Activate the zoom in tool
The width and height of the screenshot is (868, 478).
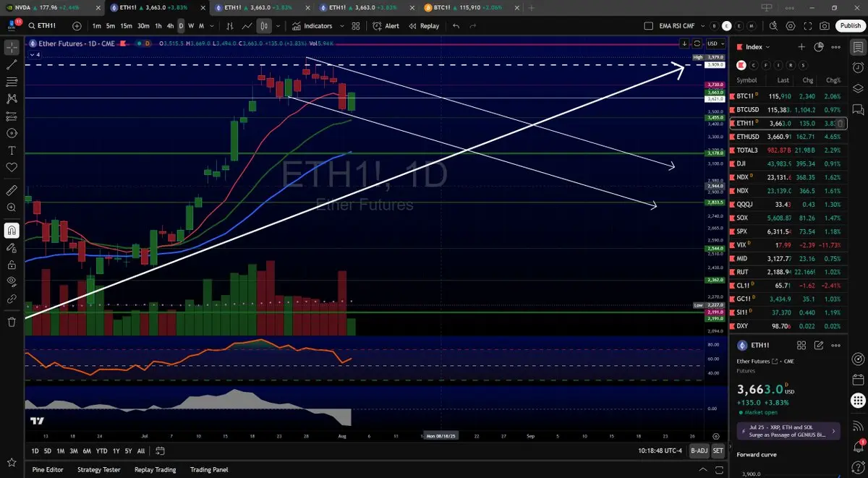pos(12,208)
